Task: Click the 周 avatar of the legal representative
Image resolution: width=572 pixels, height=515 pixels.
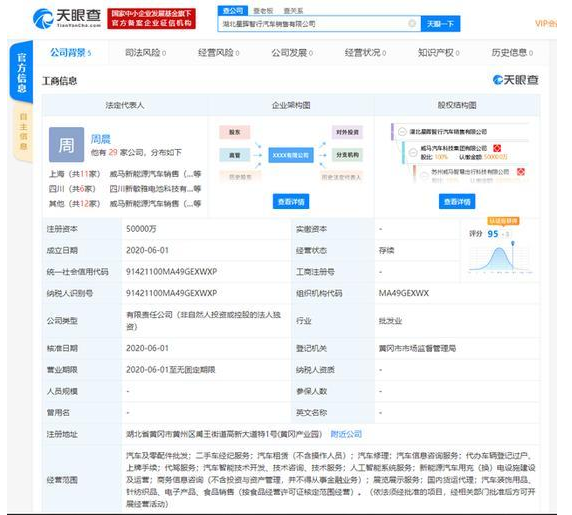Action: click(66, 144)
